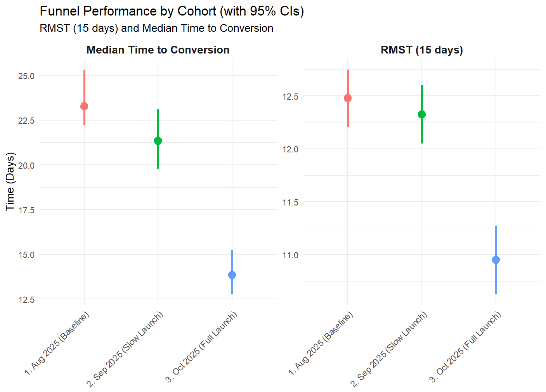Click the 'Time (Days)' y-axis label

(x=10, y=181)
